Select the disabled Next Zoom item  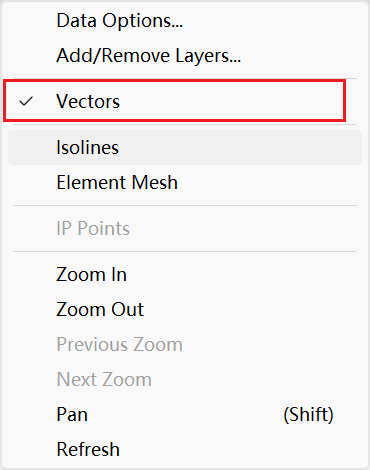pyautogui.click(x=185, y=379)
